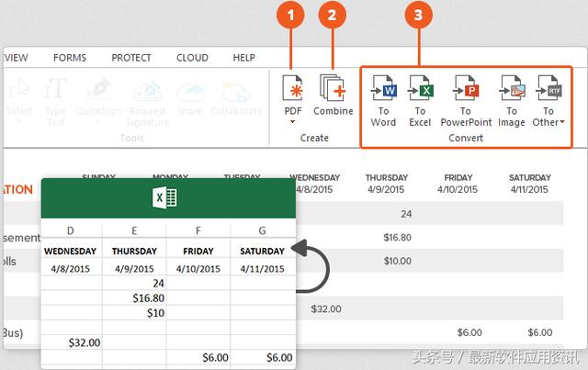Convert document To PowerPoint
Image resolution: width=588 pixels, height=370 pixels.
pyautogui.click(x=466, y=101)
